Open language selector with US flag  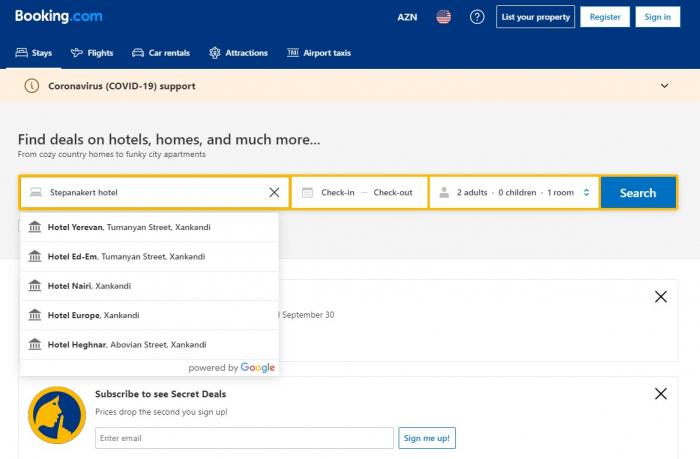coord(443,17)
